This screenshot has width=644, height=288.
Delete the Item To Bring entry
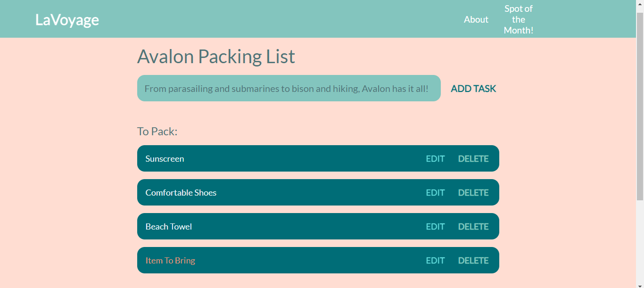pos(473,261)
